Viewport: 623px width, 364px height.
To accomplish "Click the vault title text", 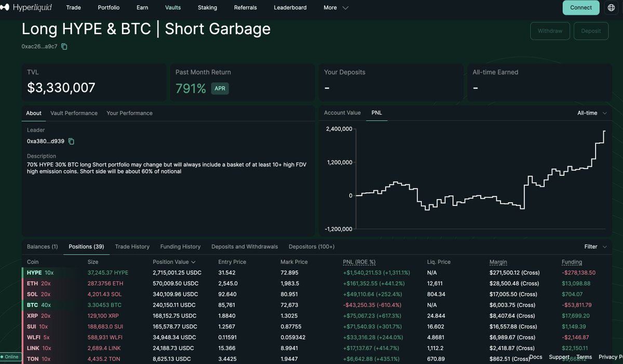I will (146, 29).
